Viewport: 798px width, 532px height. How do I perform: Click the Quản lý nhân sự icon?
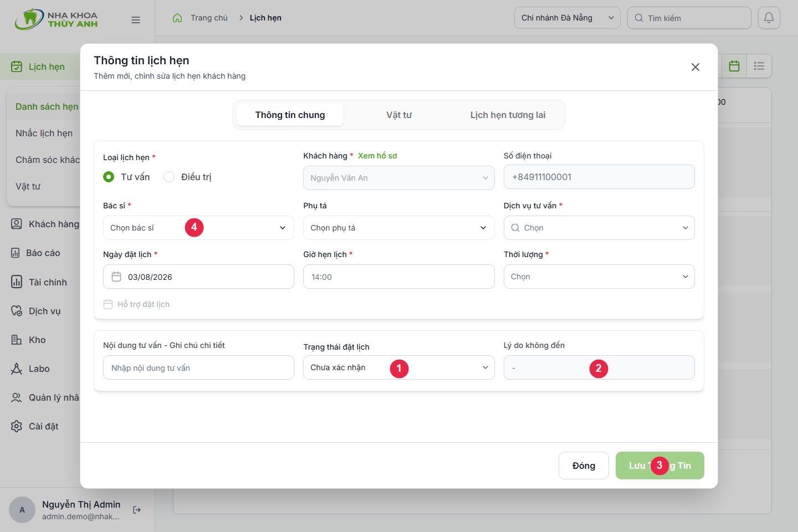17,397
